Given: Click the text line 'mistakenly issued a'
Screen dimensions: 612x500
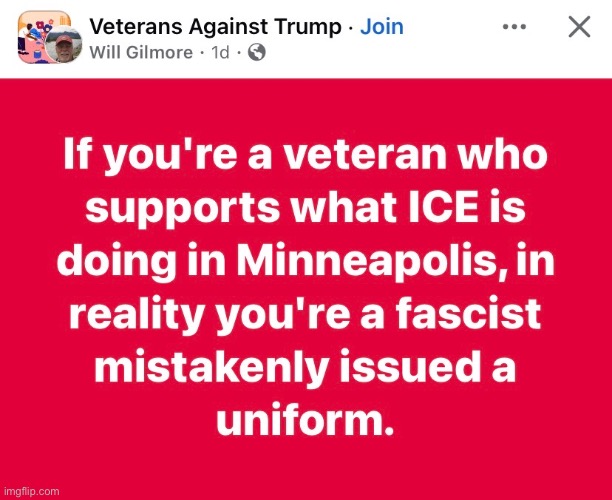Looking at the screenshot, I should pyautogui.click(x=305, y=367).
